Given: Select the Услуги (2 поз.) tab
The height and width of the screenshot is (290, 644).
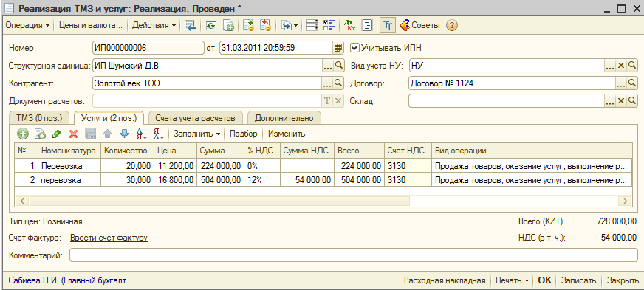Looking at the screenshot, I should (x=109, y=118).
